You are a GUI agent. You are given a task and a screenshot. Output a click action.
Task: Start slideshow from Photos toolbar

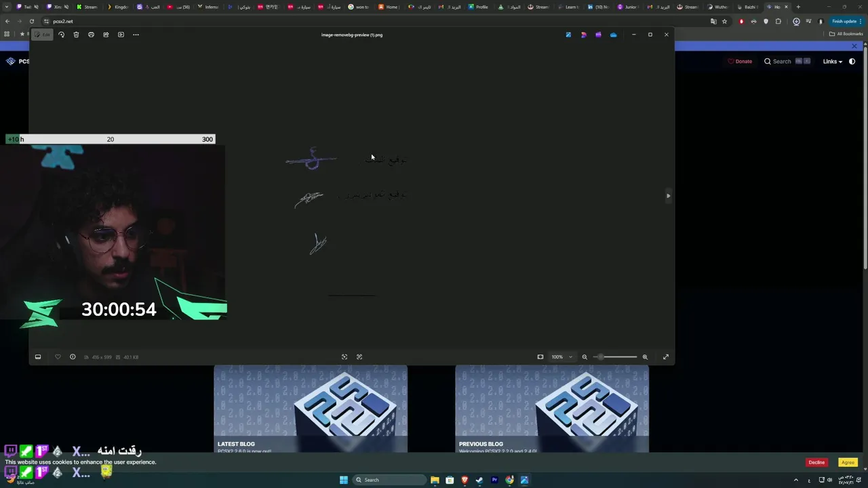[x=121, y=35]
